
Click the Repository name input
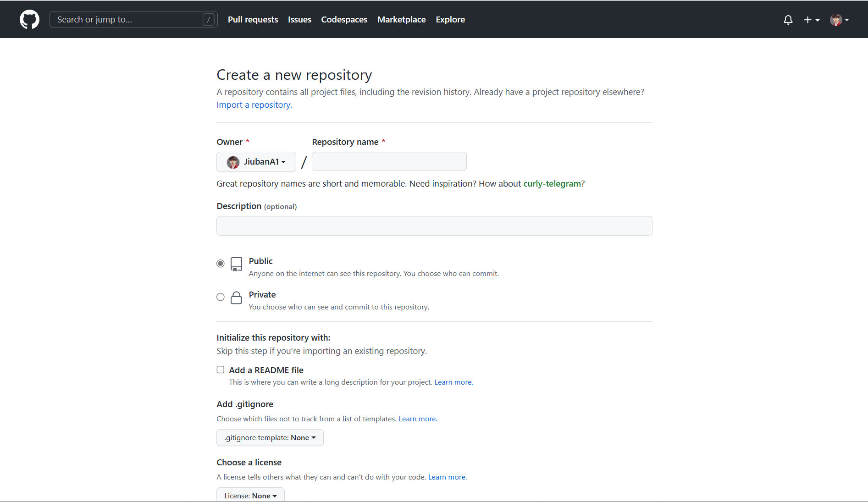coord(389,161)
